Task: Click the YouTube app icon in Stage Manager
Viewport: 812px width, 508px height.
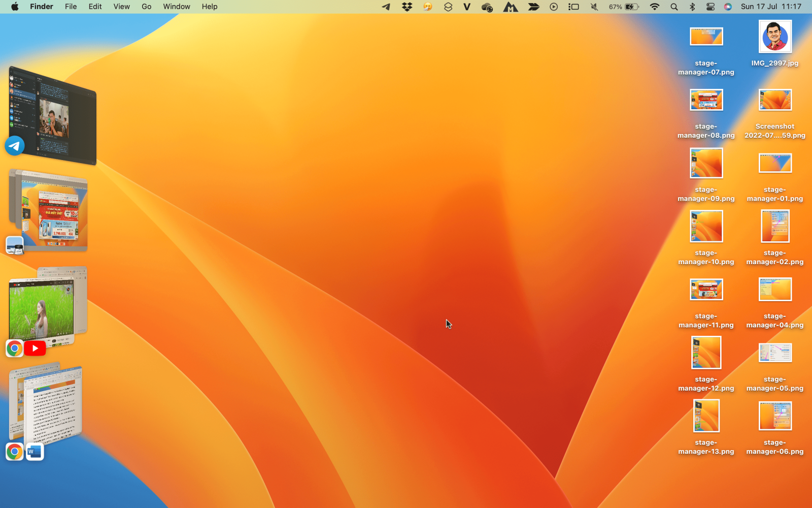Action: [x=35, y=348]
